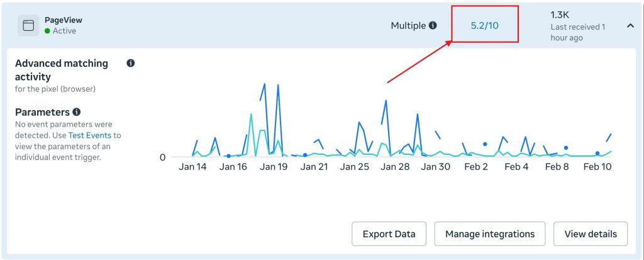The image size is (644, 260).
Task: Click the Export Data button
Action: pos(389,234)
